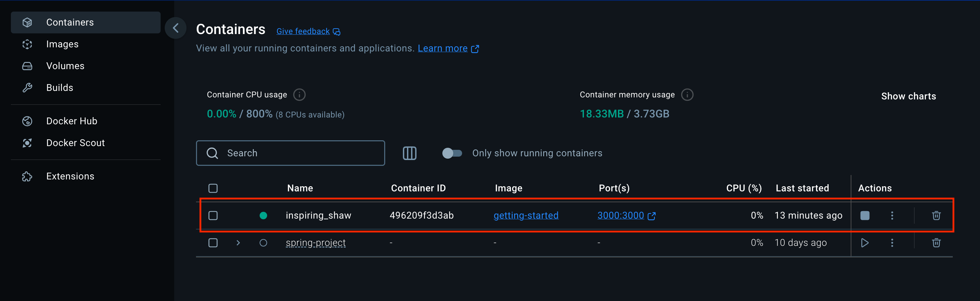Click the Image column header
Screen dimensions: 980x301
tap(508, 188)
